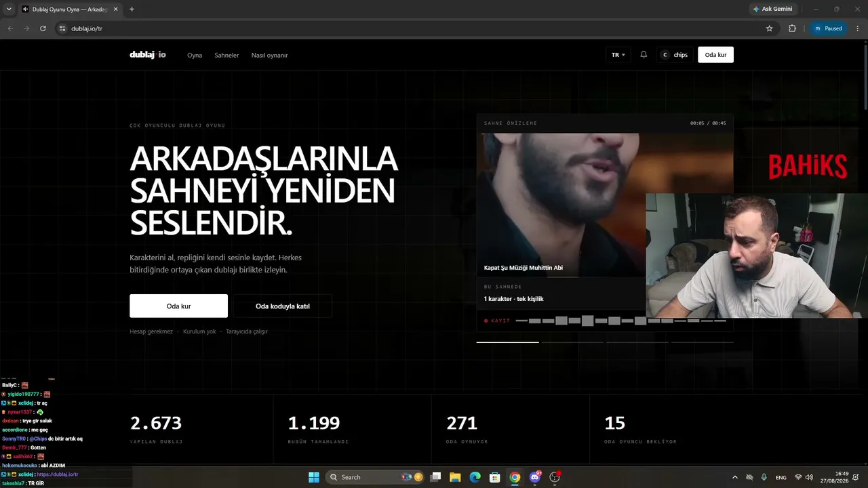Click the ENG input language indicator
This screenshot has height=488, width=868.
coord(781,477)
